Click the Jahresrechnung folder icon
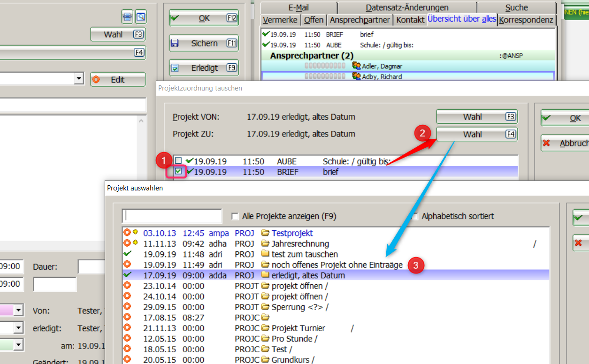Screen dimensions: 589x364 pyautogui.click(x=266, y=244)
